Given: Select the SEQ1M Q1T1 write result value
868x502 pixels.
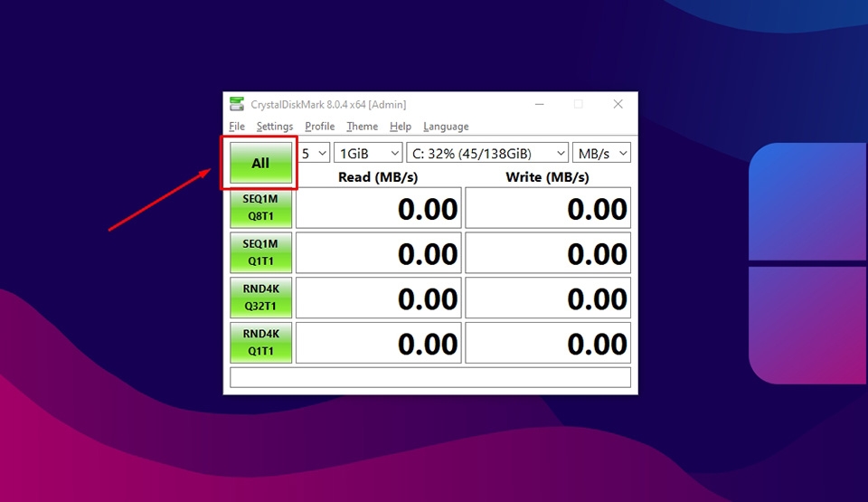Looking at the screenshot, I should click(548, 252).
